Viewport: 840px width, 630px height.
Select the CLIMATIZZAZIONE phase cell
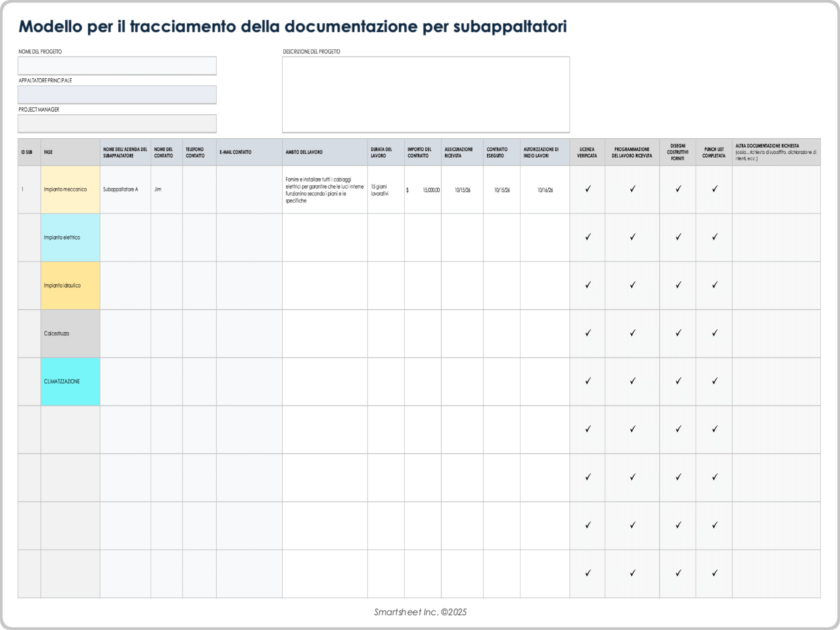coord(70,382)
